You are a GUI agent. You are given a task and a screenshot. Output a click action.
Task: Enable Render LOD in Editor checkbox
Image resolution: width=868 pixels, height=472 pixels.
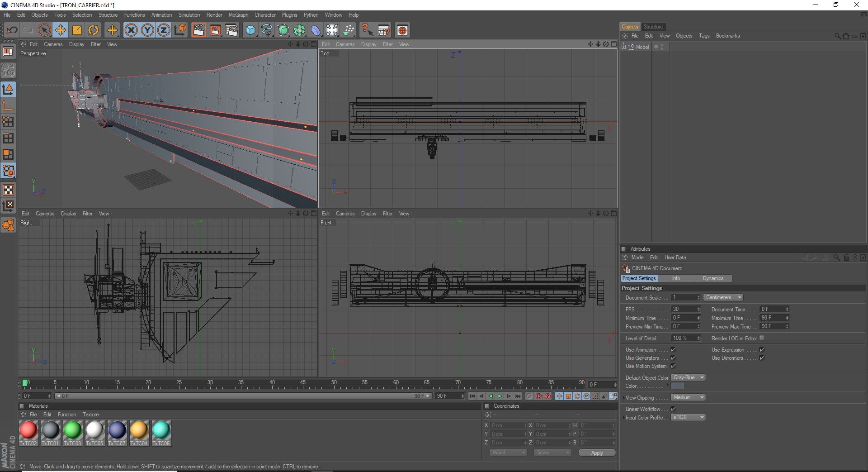[x=762, y=338]
